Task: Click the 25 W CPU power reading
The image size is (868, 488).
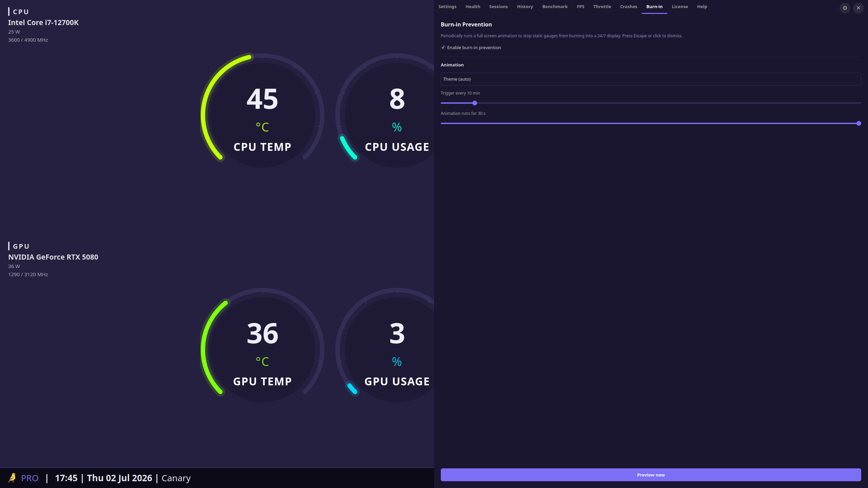Action: pos(14,32)
